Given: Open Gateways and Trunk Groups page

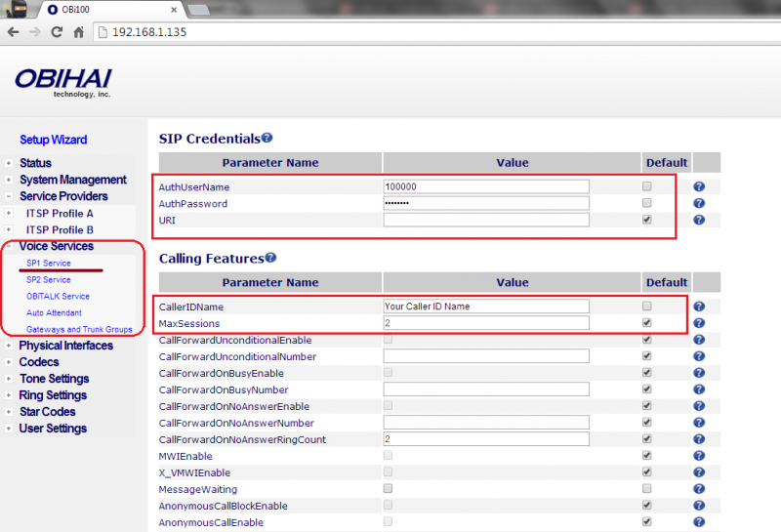Looking at the screenshot, I should pyautogui.click(x=79, y=329).
